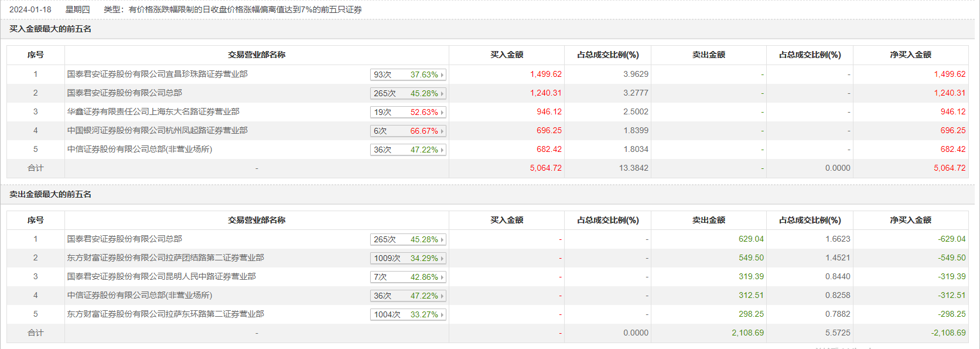
Task: Open 东方财富拉萨团结路第二证券营业部 link
Action: point(165,258)
